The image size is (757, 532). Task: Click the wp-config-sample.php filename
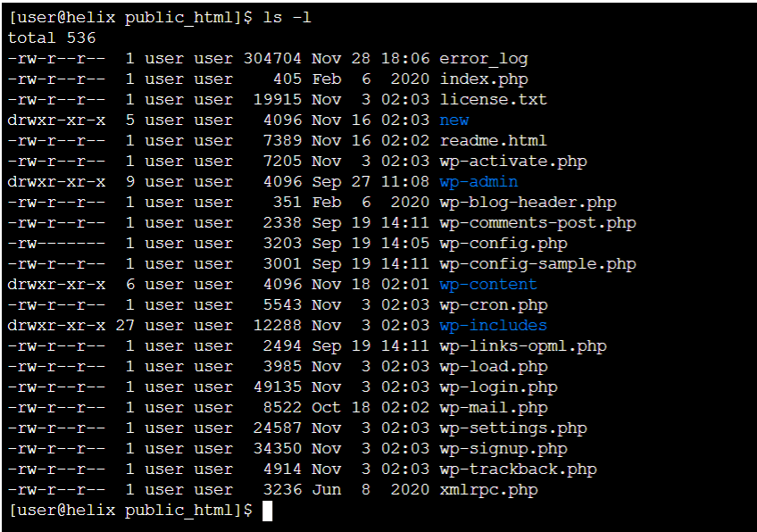coord(537,264)
